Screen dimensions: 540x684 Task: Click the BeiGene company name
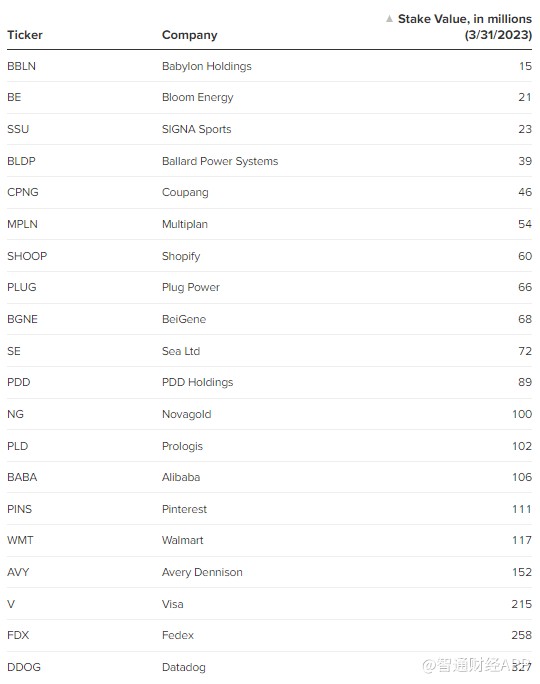click(184, 319)
